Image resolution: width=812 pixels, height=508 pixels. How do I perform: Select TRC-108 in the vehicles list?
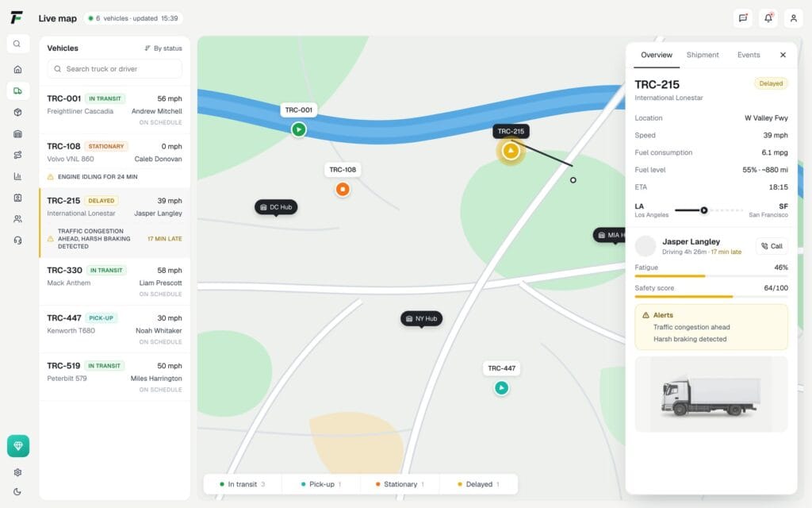tap(114, 161)
